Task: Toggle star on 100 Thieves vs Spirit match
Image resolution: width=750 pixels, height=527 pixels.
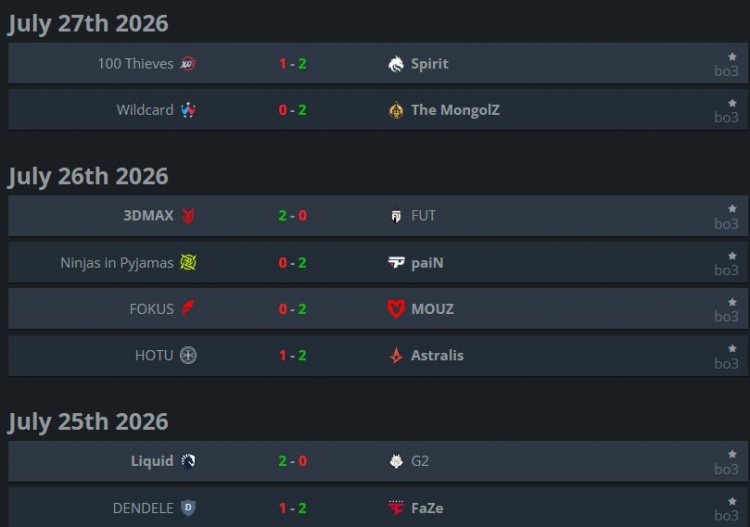Action: point(732,57)
